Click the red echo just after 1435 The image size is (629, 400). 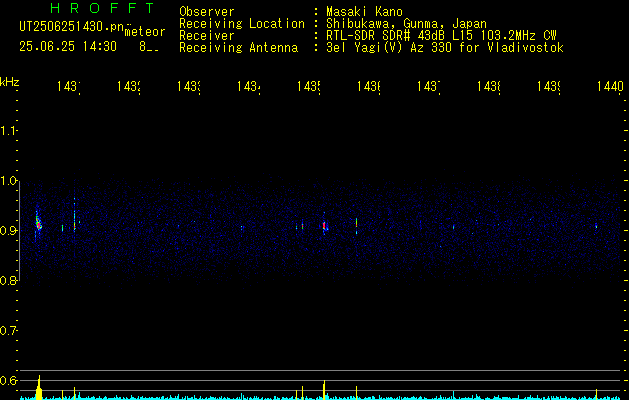(324, 226)
